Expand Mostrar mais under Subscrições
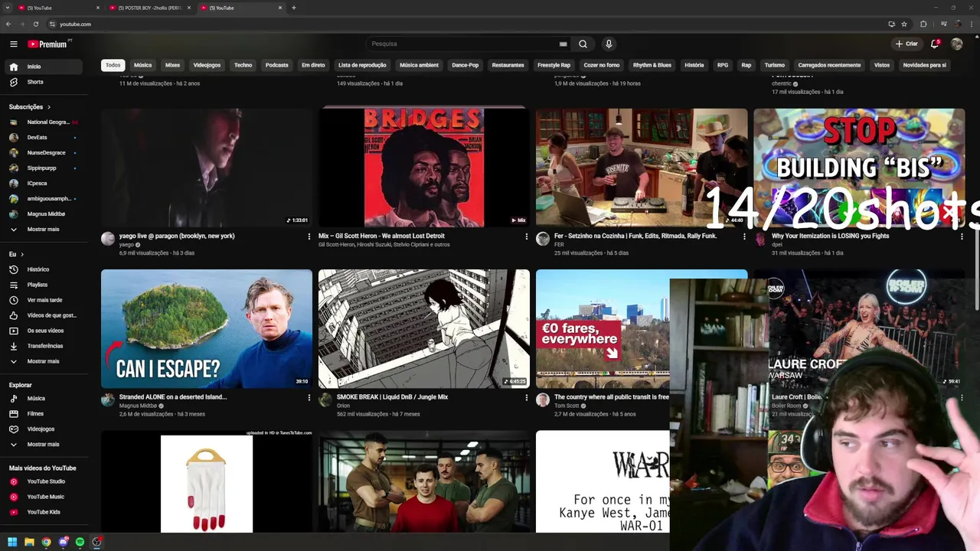 (44, 230)
